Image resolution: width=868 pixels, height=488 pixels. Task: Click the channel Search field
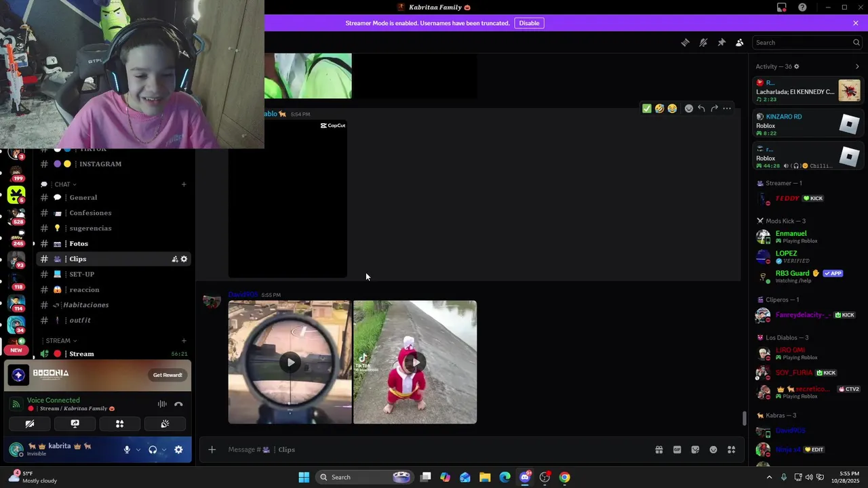(807, 43)
